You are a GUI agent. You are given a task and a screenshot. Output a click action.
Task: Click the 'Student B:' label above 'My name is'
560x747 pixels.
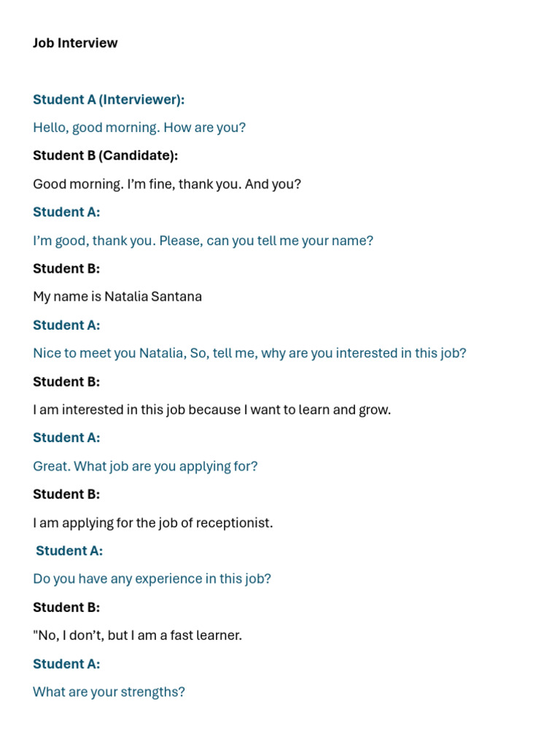click(x=66, y=268)
